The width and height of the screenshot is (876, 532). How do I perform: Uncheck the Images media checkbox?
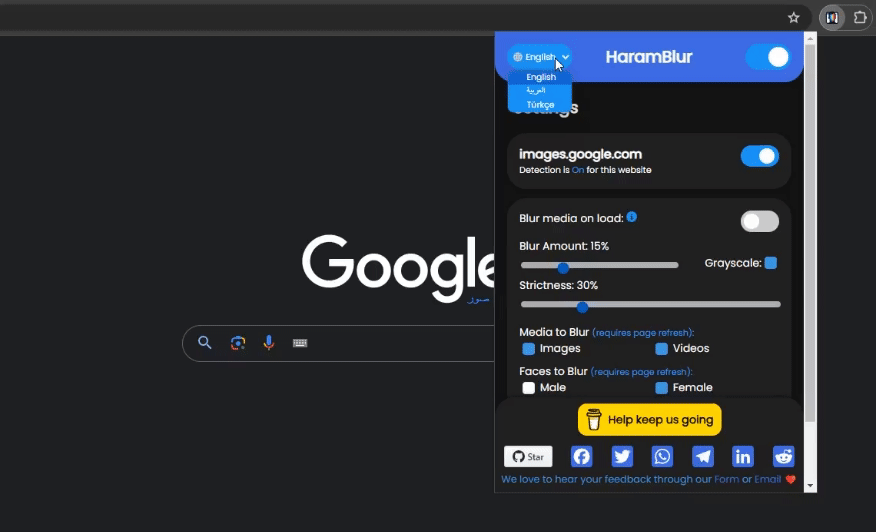tap(529, 349)
